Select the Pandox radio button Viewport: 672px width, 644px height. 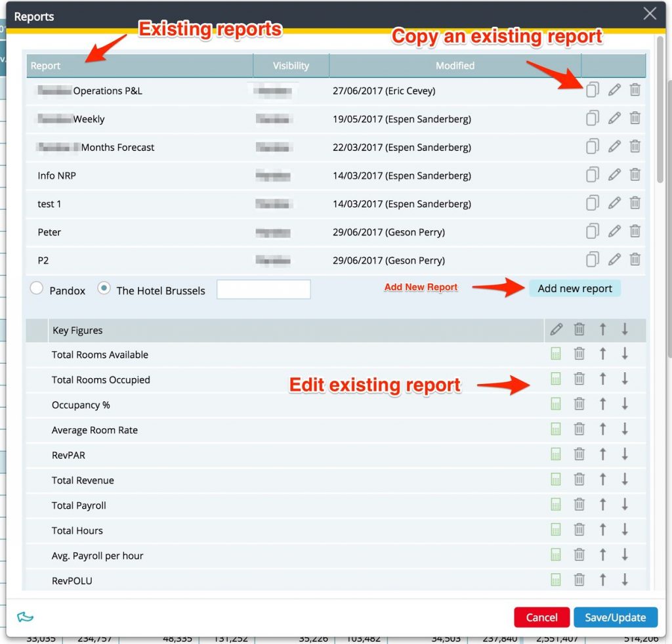37,289
